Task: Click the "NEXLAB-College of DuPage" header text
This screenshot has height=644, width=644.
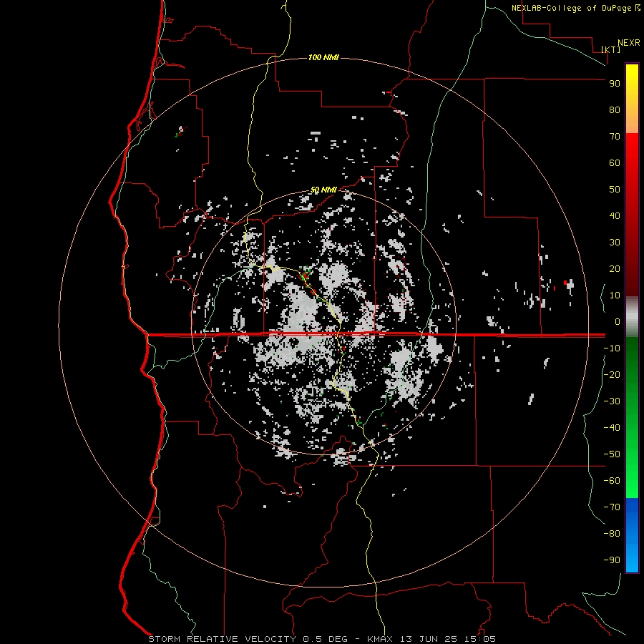Action: [x=571, y=8]
